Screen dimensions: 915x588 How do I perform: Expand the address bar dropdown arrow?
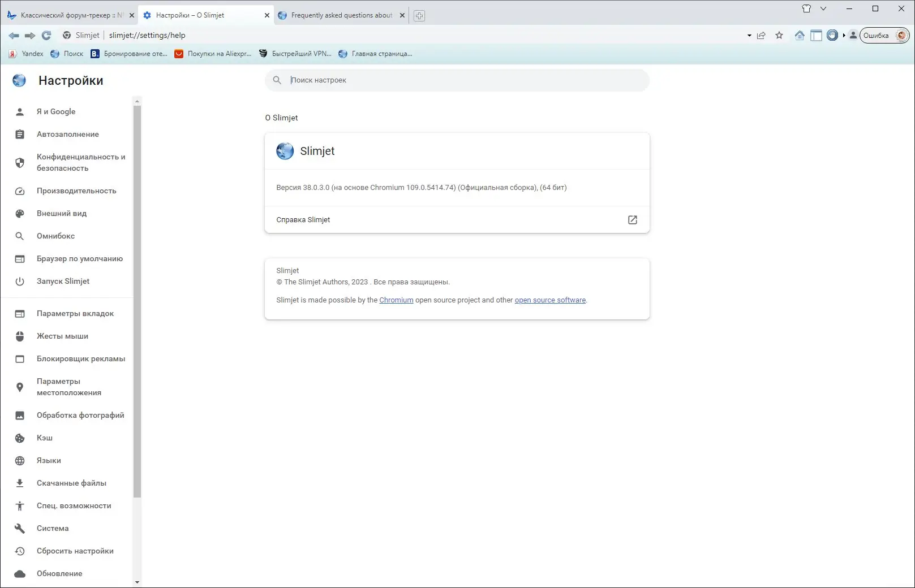pyautogui.click(x=749, y=36)
